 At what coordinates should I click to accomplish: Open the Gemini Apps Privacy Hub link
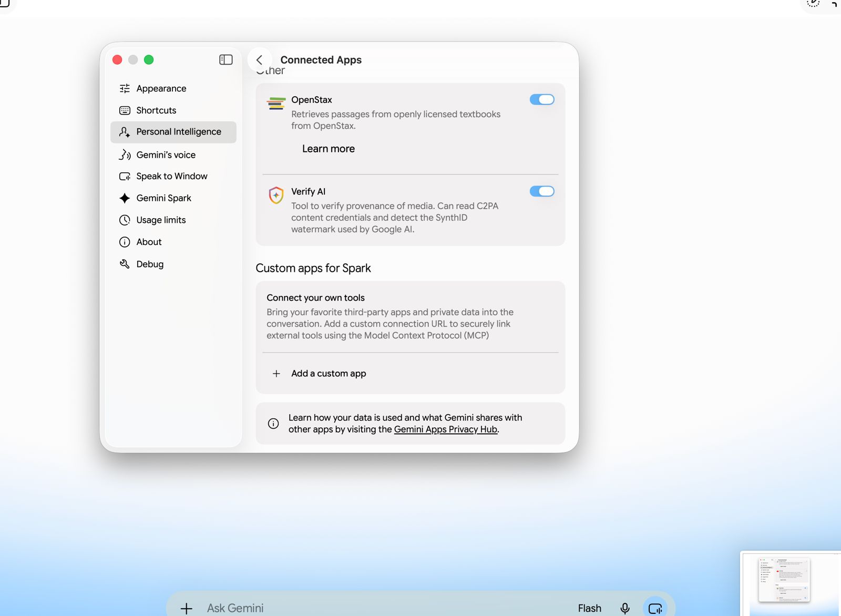click(446, 429)
